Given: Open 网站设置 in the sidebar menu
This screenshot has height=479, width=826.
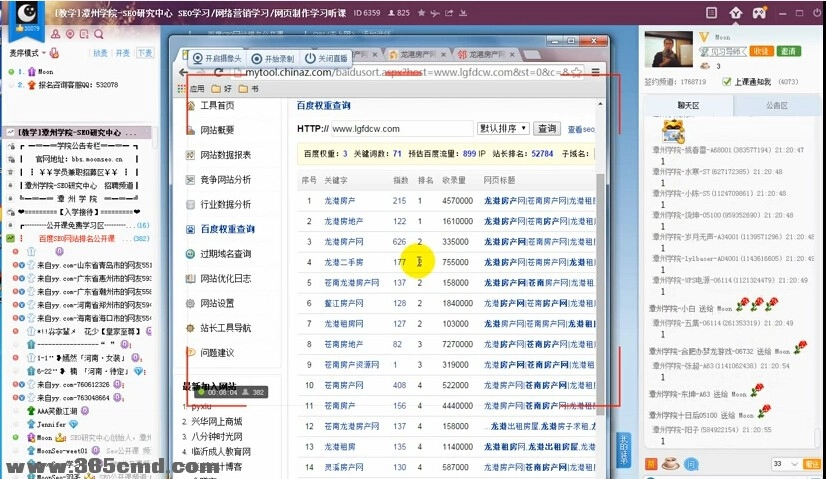Looking at the screenshot, I should click(217, 304).
